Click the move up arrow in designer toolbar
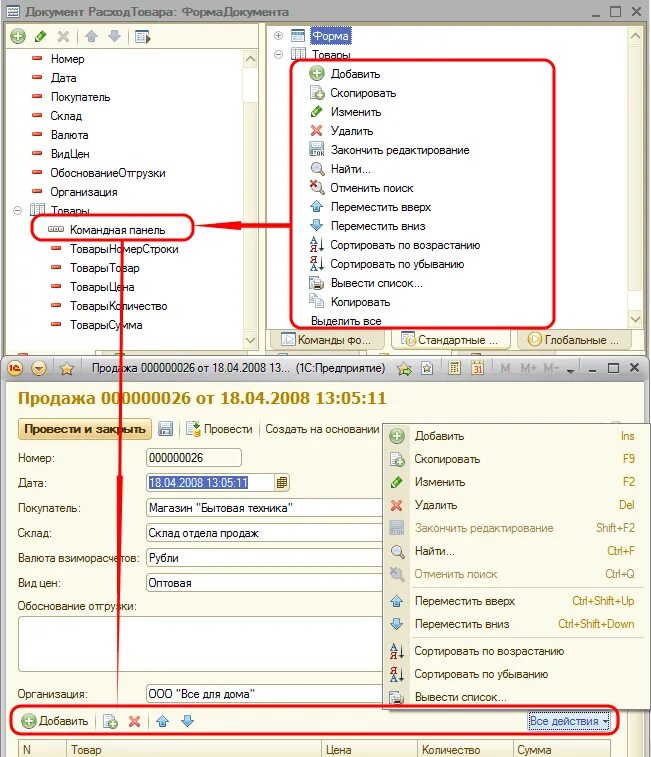651x757 pixels. pos(91,36)
